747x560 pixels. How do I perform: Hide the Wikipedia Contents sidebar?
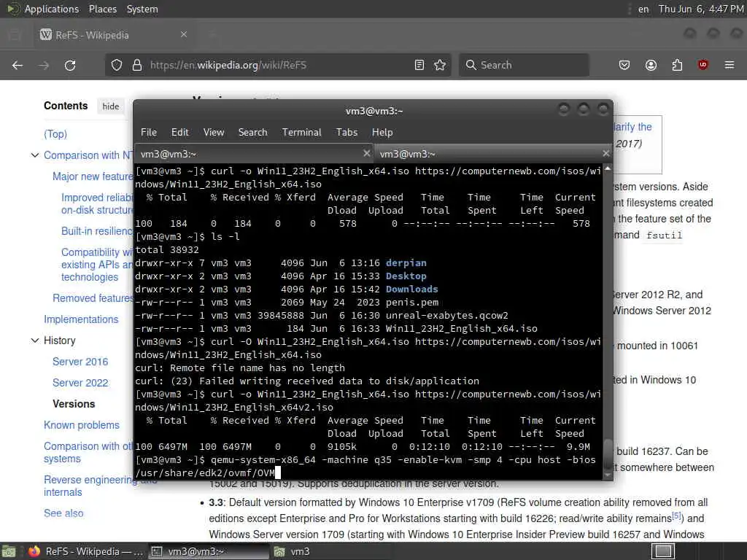(x=111, y=106)
